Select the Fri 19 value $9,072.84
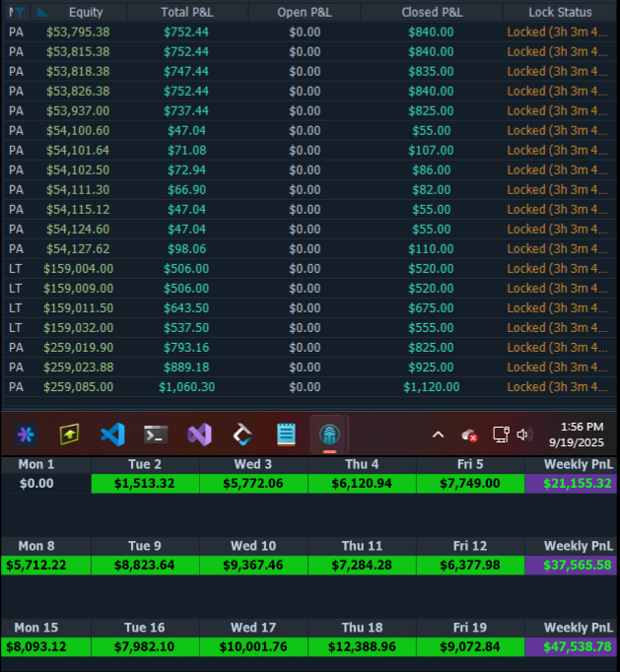Image resolution: width=620 pixels, height=672 pixels. [x=470, y=646]
